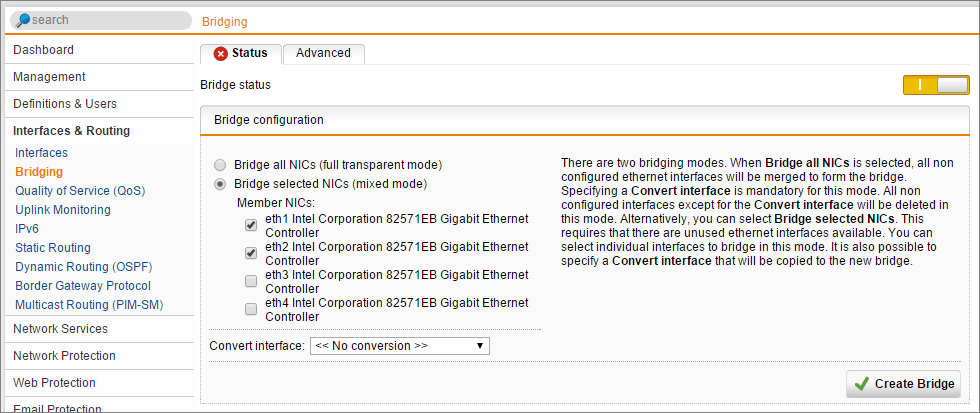This screenshot has height=413, width=980.
Task: Click green checkmark icon on Create Bridge
Action: 862,384
